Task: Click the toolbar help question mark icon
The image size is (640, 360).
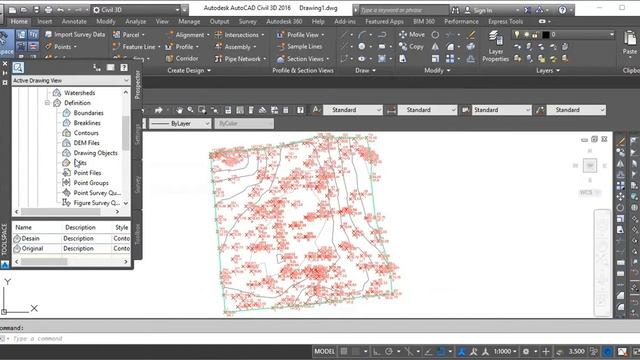Action: click(300, 110)
